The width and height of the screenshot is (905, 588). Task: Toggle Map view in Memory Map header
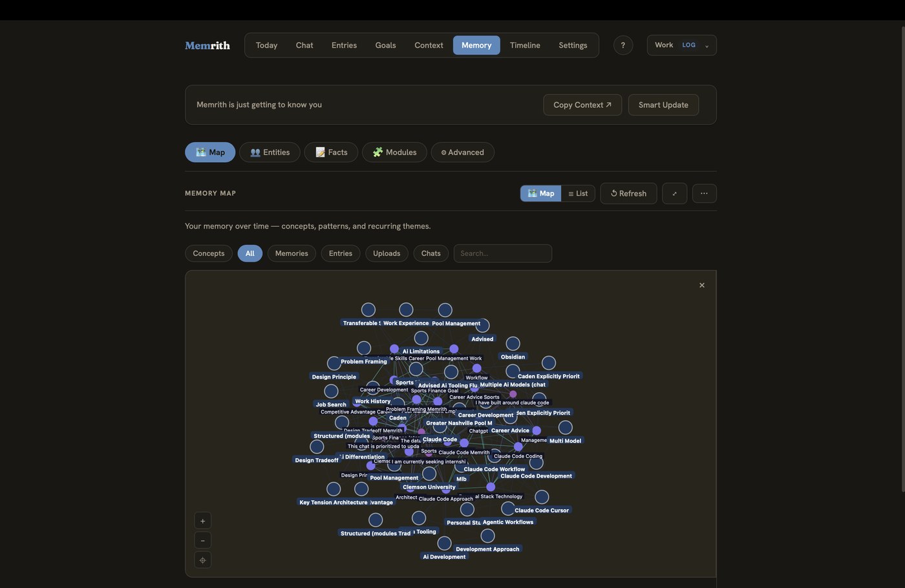[540, 193]
